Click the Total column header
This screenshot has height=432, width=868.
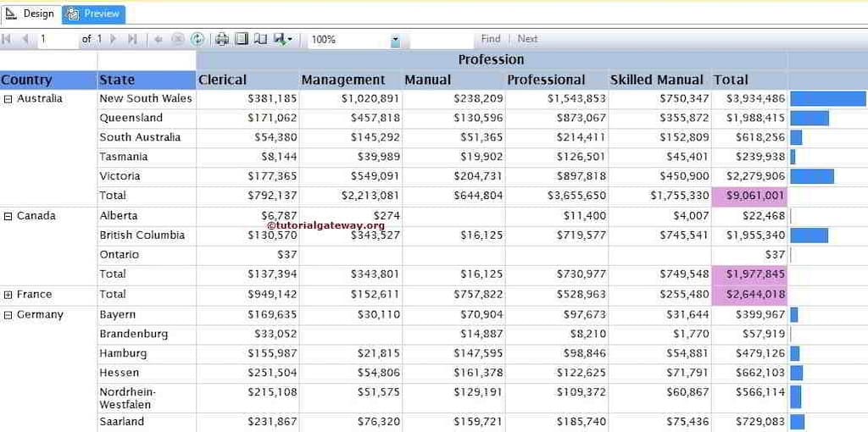(x=749, y=80)
